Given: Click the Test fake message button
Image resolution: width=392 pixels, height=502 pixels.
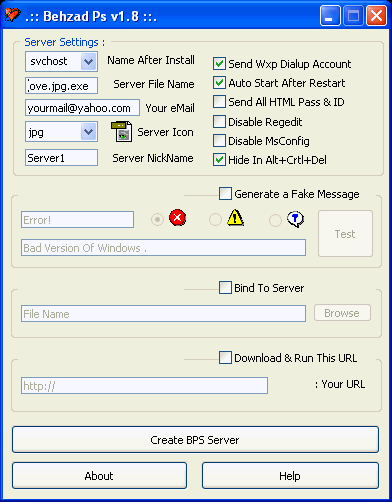Looking at the screenshot, I should (345, 234).
